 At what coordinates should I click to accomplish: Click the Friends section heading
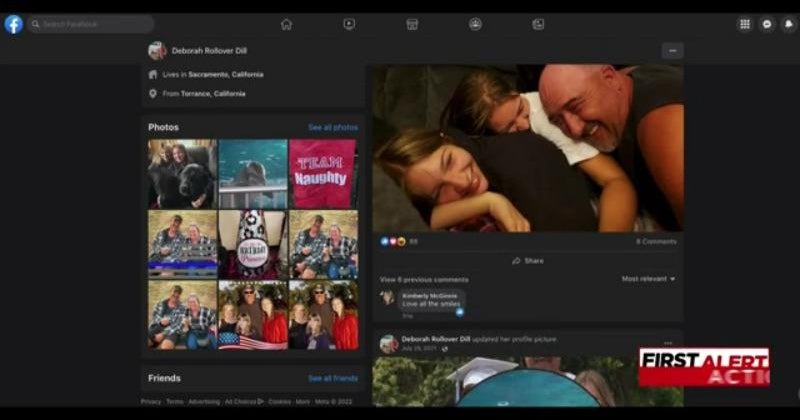coord(164,378)
